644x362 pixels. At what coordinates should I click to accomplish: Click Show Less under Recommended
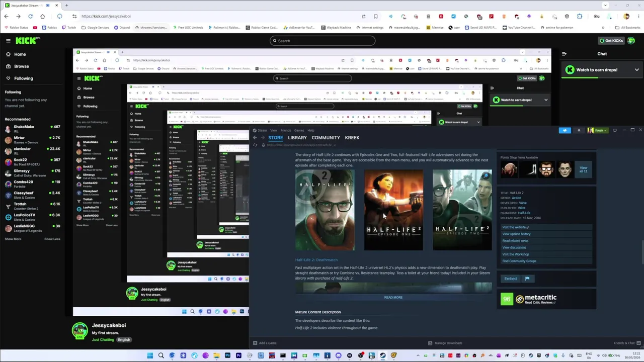click(x=52, y=239)
